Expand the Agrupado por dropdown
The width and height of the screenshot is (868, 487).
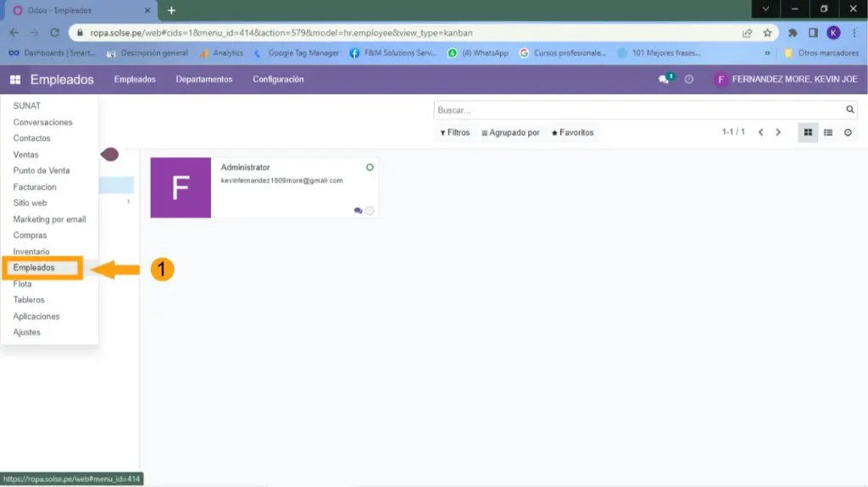click(x=510, y=133)
